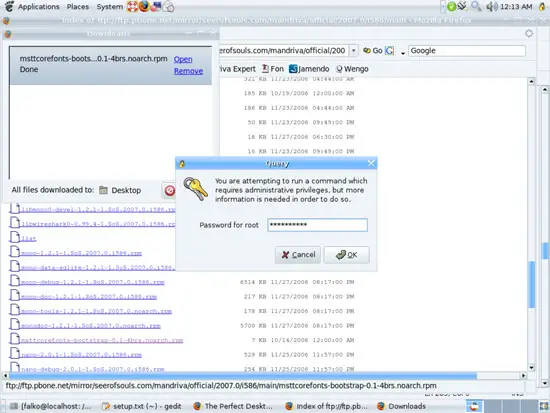Open the Fon bookmark

click(273, 69)
